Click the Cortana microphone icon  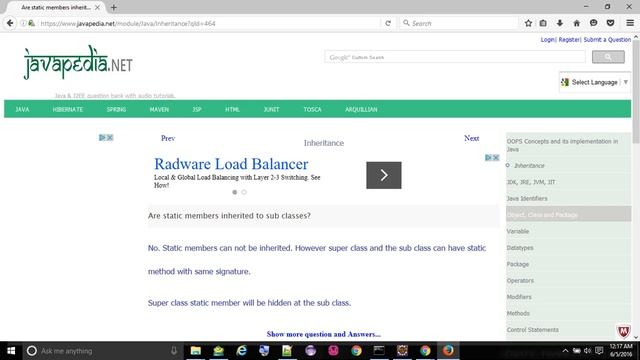pyautogui.click(x=174, y=351)
